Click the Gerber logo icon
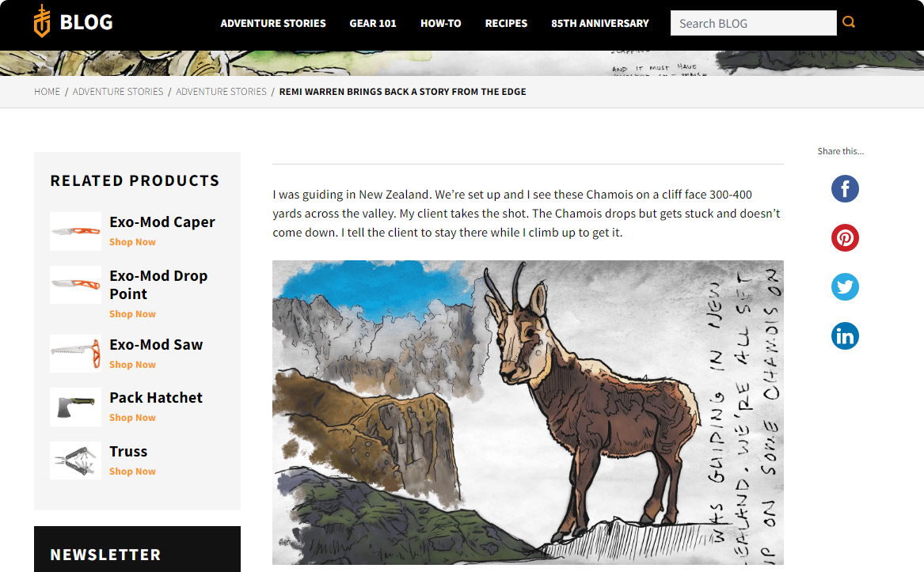Screen dimensions: 924x572 [x=42, y=21]
